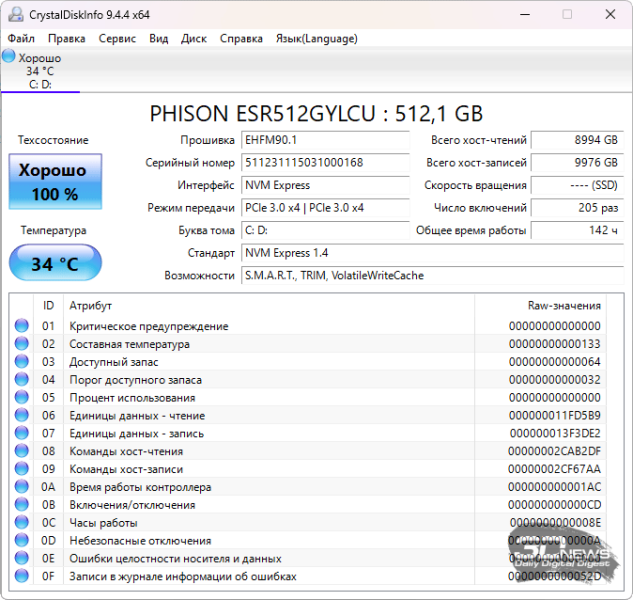
Task: Open the Справка menu
Action: (x=241, y=39)
